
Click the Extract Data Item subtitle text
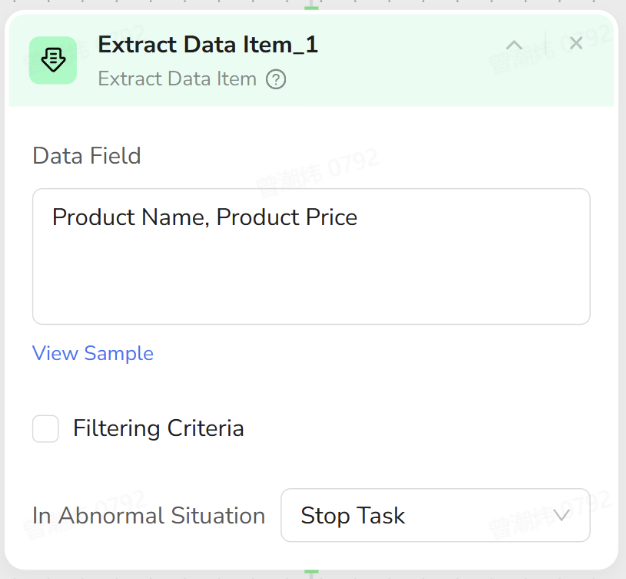[x=177, y=79]
